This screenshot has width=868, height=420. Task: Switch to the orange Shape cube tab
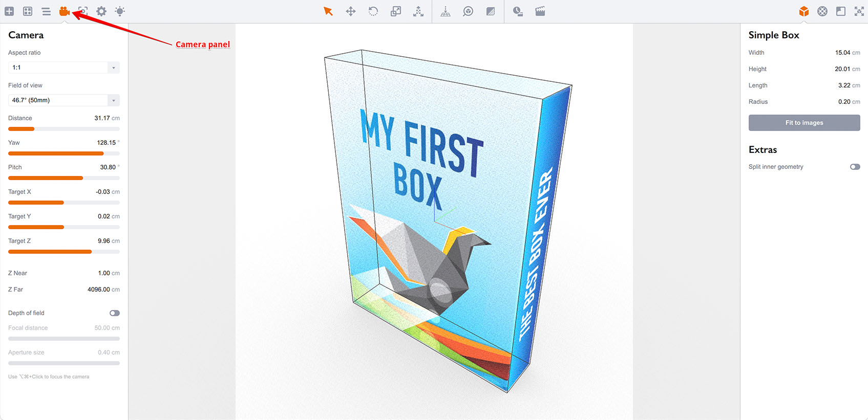coord(804,11)
